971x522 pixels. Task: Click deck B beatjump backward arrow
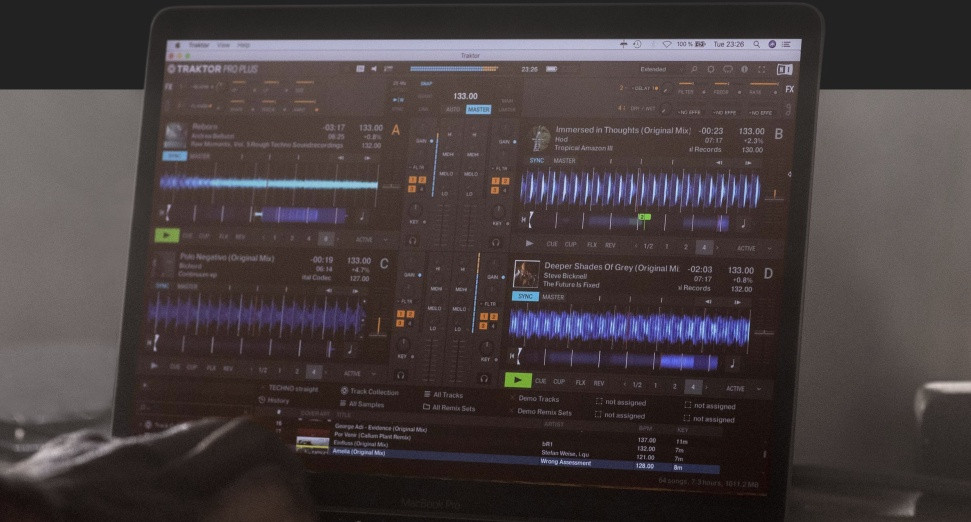tap(719, 163)
